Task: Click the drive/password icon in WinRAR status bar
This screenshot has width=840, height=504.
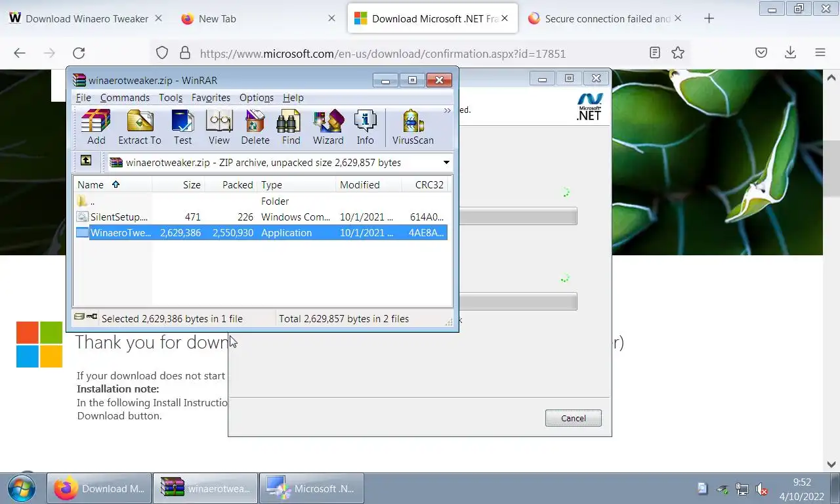Action: (x=86, y=318)
